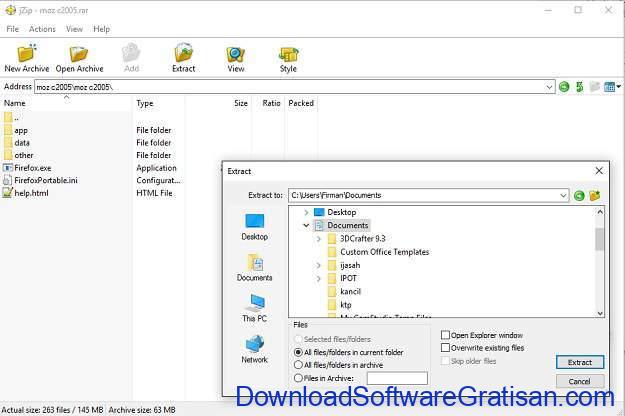Viewport: 625px width, 416px height.
Task: Open the File menu
Action: coord(12,29)
